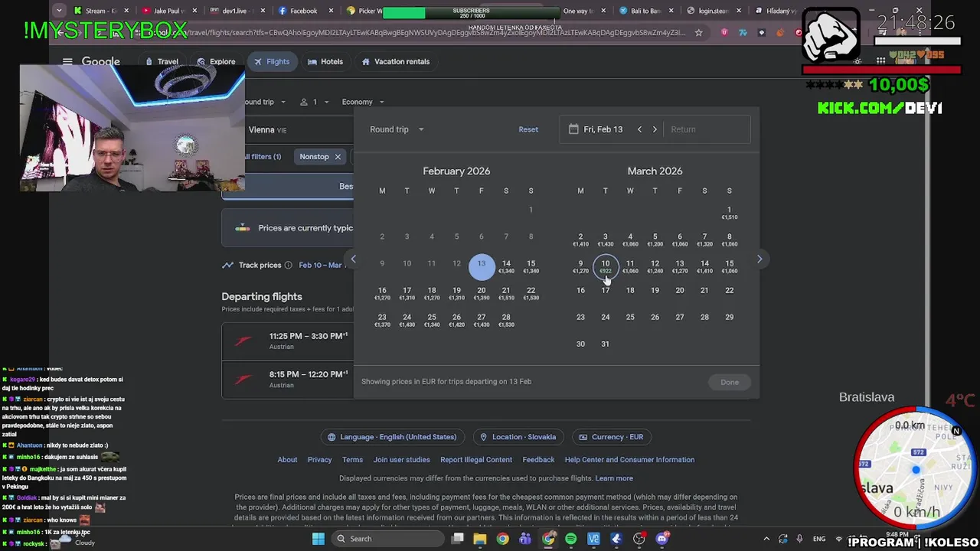Open File Explorer from the taskbar
The width and height of the screenshot is (980, 551).
(480, 539)
